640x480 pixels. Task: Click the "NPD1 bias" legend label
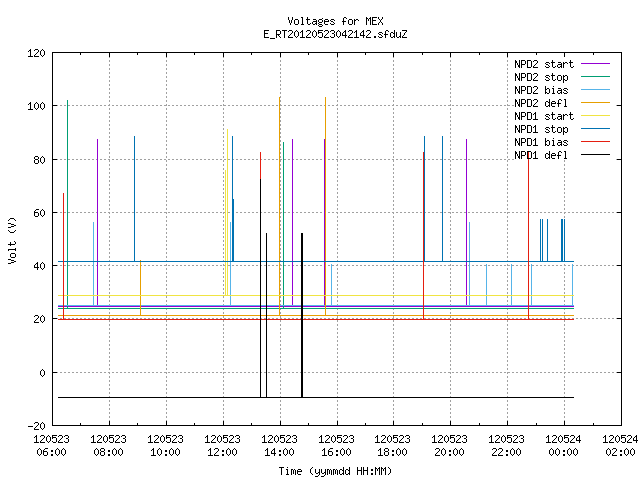click(x=541, y=142)
